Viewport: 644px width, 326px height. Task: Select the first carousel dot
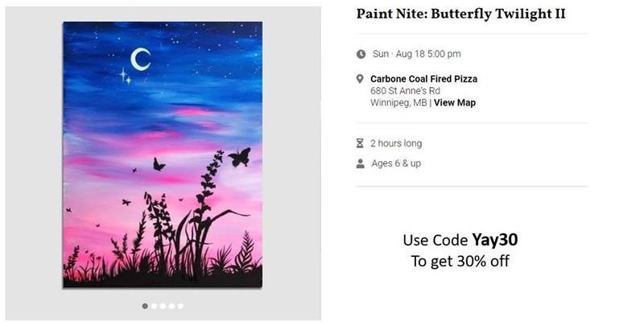[145, 306]
